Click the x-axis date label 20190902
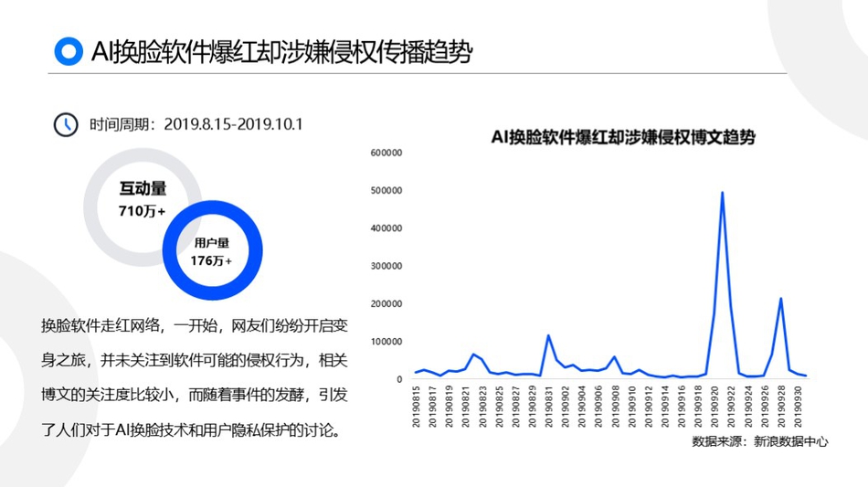 point(566,407)
